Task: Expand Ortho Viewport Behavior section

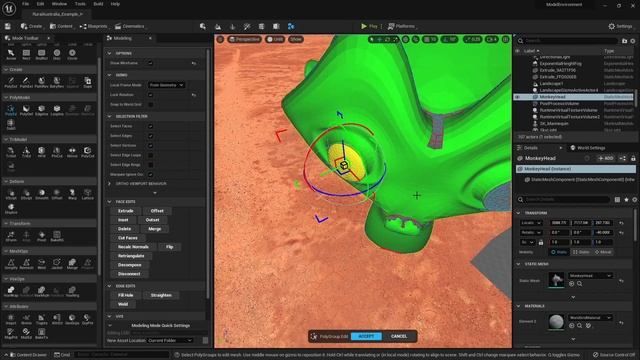Action: [x=109, y=184]
